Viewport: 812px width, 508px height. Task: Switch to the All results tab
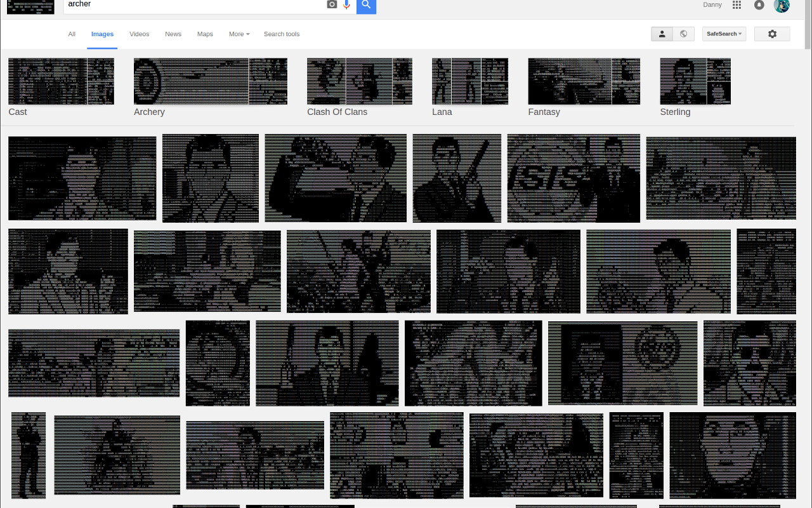pyautogui.click(x=72, y=34)
